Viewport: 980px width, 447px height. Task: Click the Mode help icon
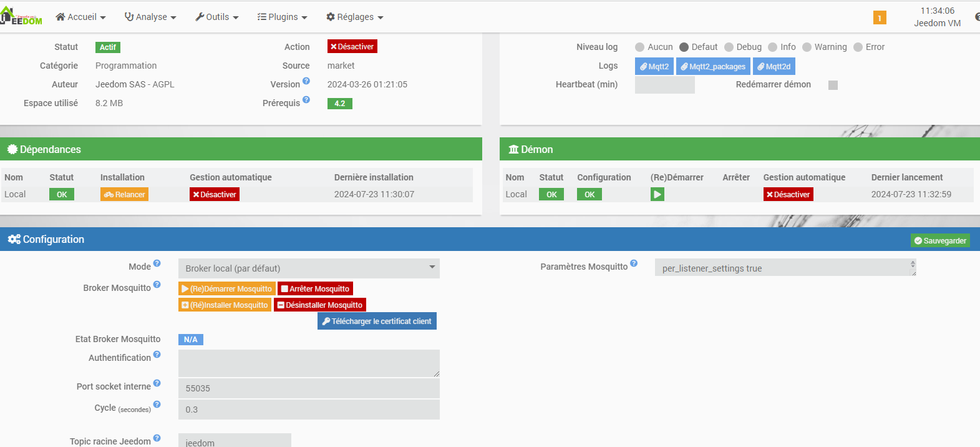(157, 263)
